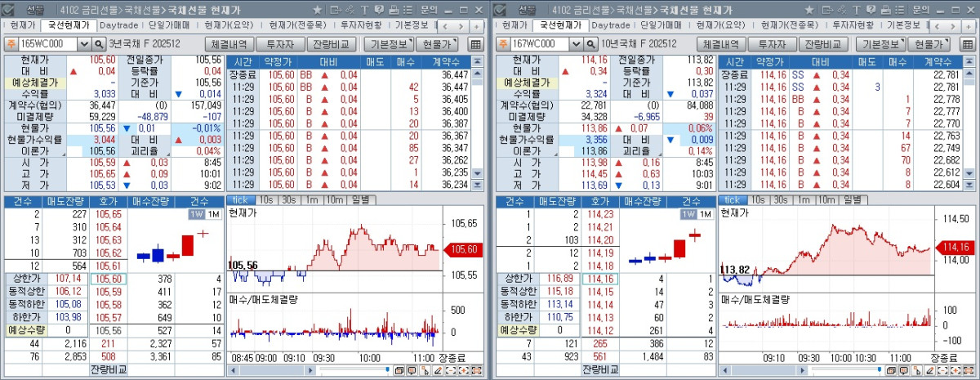The height and width of the screenshot is (380, 980).
Task: Click the T font icon in the 10년국채 window title bar
Action: [857, 10]
